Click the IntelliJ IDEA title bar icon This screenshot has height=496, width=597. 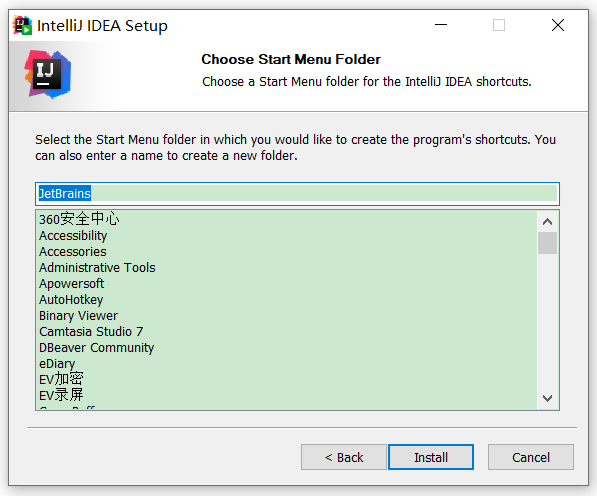[22, 26]
